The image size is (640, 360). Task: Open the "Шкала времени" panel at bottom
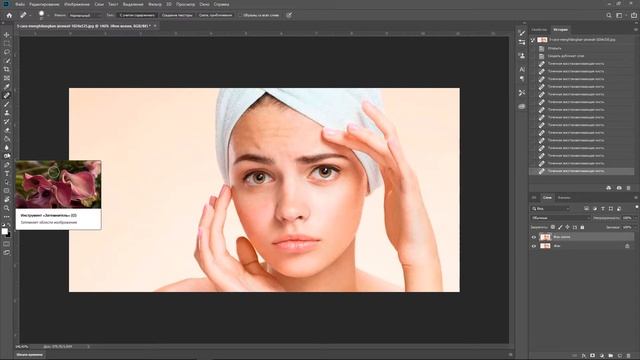click(x=30, y=355)
